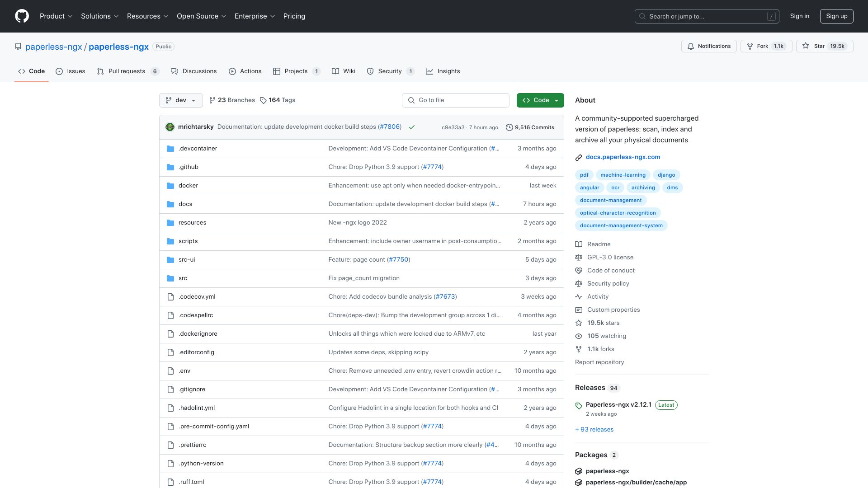Click the watching eye icon
Image resolution: width=868 pixels, height=488 pixels.
(x=579, y=336)
